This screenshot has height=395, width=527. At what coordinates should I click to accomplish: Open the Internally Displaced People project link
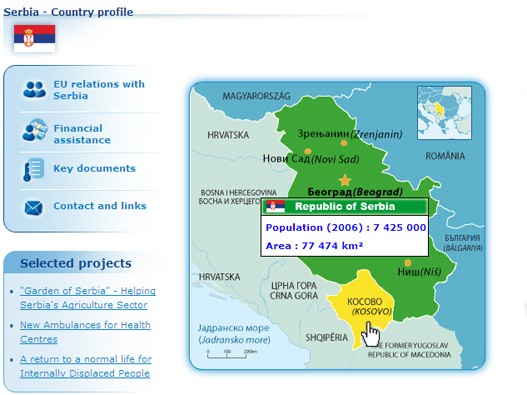[86, 366]
